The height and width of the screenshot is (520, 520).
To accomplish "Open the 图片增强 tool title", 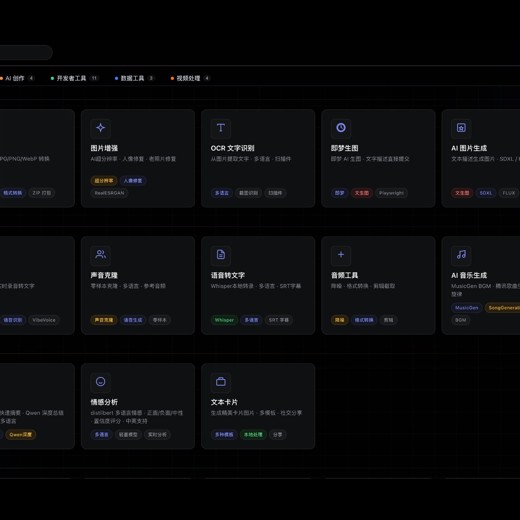I will click(104, 148).
